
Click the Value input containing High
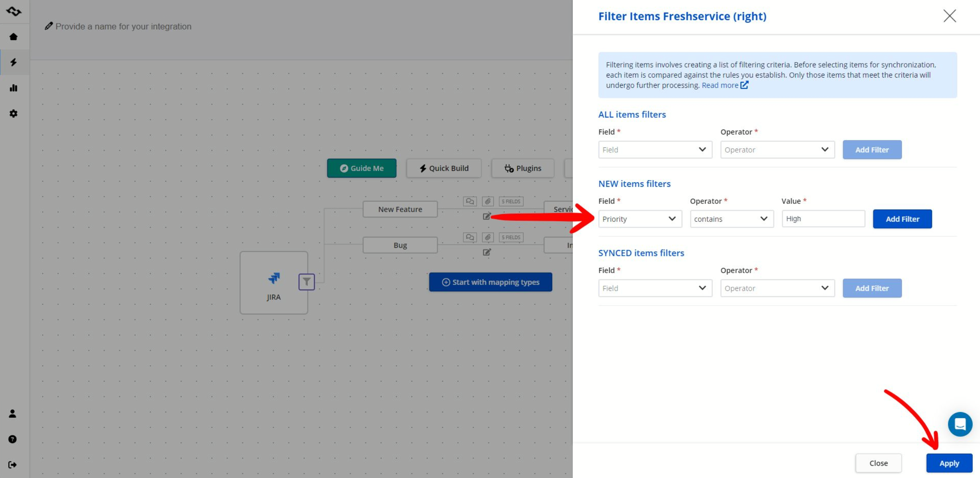823,219
